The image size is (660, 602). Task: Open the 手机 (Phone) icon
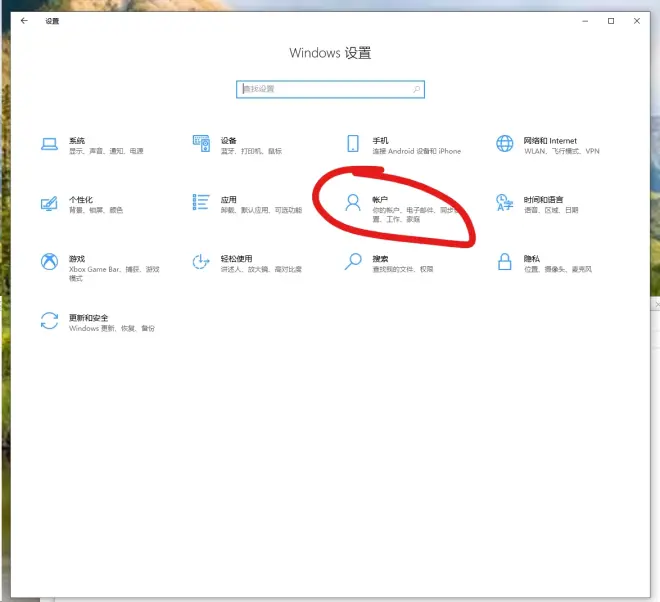[x=353, y=144]
